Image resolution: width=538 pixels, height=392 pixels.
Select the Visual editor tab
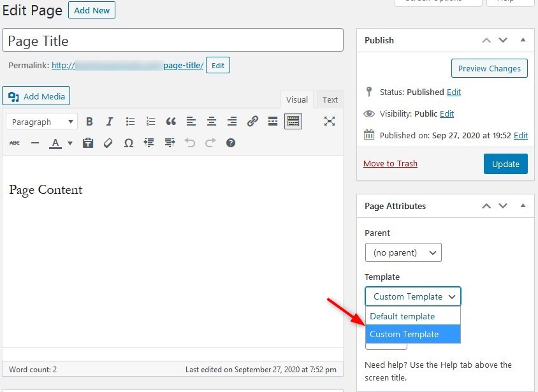(296, 99)
